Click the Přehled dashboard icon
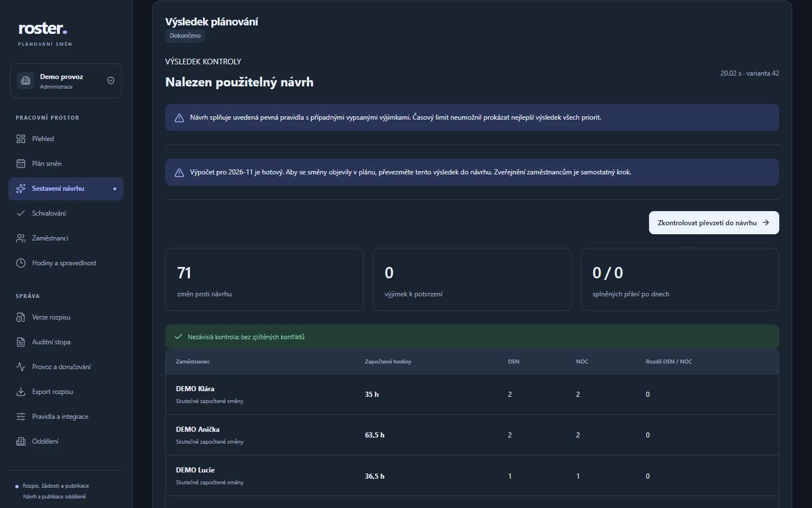 pos(21,139)
